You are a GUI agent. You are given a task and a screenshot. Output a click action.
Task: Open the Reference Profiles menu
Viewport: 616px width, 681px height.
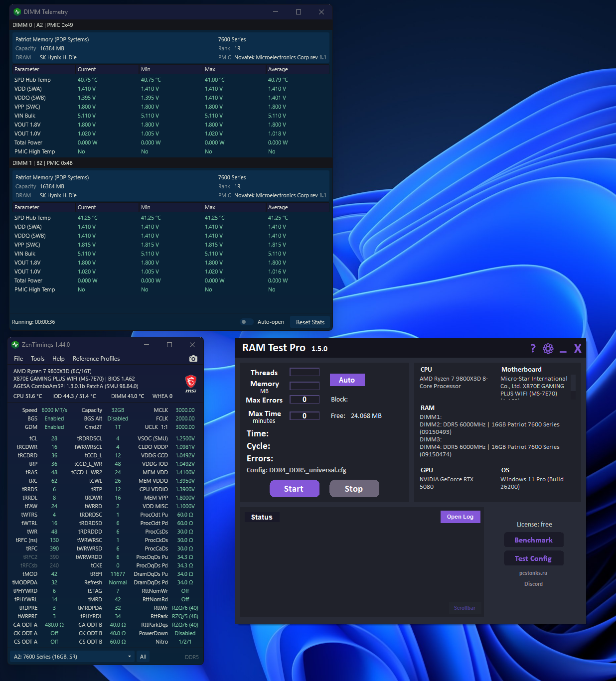[x=96, y=359]
